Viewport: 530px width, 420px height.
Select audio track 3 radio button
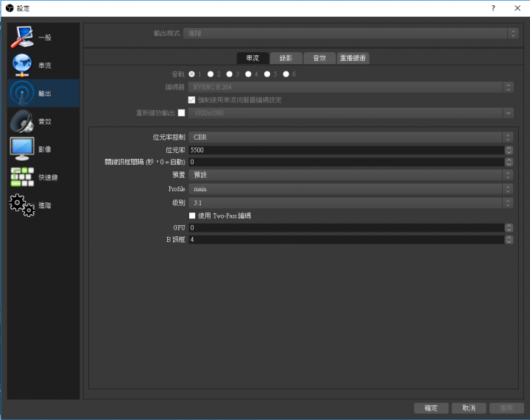229,74
